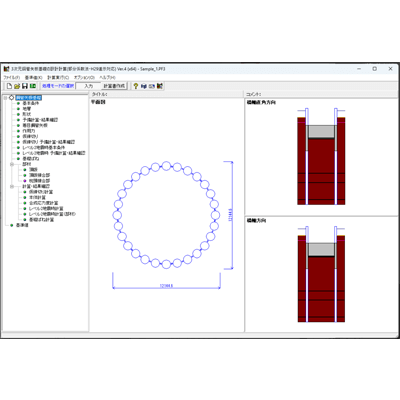Click the rightmost app logo toolbar icon
Viewport: 400px width, 400px height.
click(x=160, y=86)
